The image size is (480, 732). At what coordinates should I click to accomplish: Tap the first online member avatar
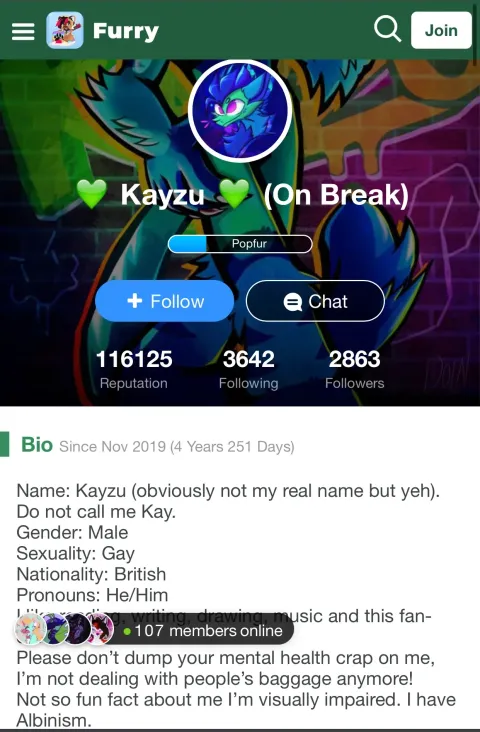pos(30,630)
